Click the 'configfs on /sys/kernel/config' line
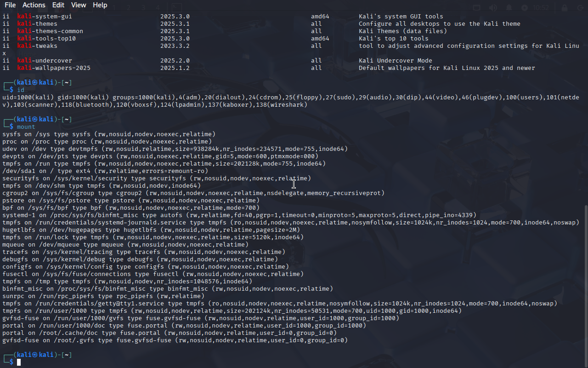Image resolution: width=588 pixels, height=368 pixels. pos(146,267)
